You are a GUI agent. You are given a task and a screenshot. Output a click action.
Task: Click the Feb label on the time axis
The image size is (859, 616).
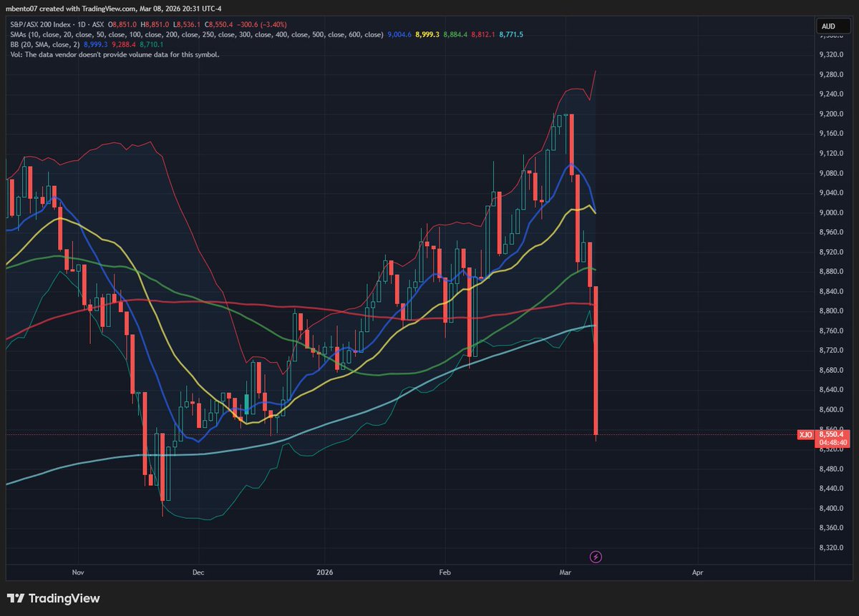tap(445, 572)
